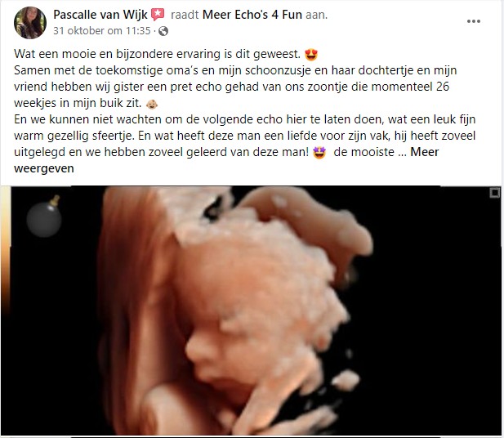Open the 3D ultrasound baby photo
The width and height of the screenshot is (504, 438).
[256, 311]
